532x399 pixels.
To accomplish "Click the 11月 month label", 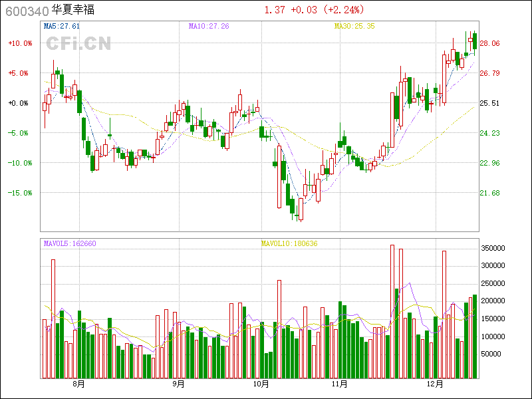I will tap(340, 384).
